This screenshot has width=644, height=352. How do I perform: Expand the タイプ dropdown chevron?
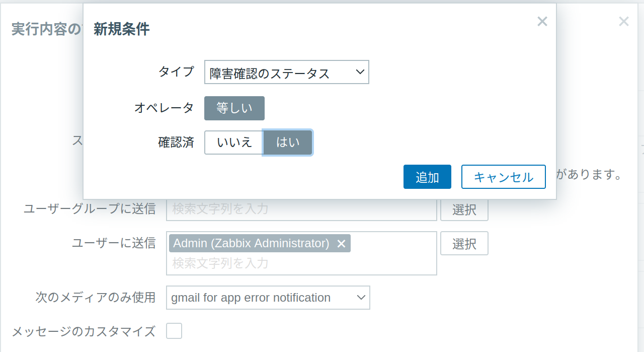(x=360, y=72)
